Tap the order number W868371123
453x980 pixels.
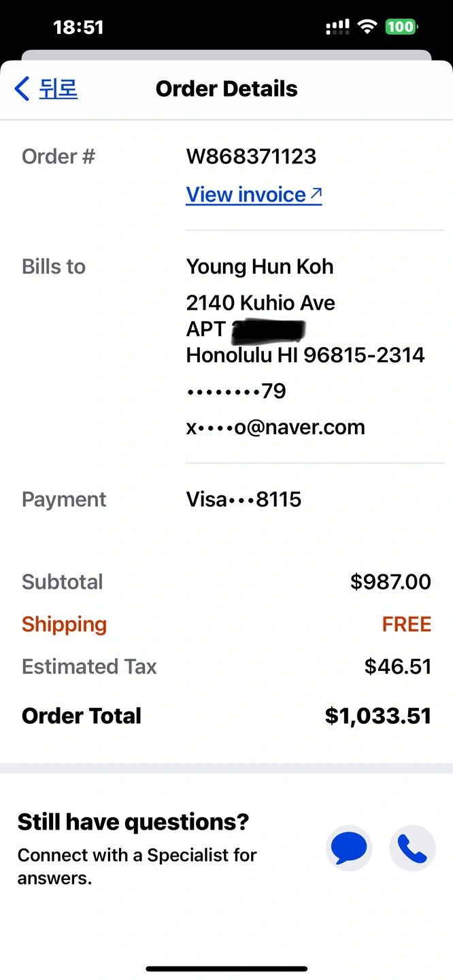click(251, 157)
